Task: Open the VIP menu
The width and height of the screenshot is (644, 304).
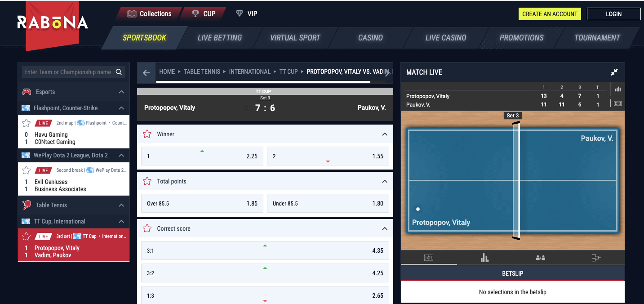Action: (247, 13)
